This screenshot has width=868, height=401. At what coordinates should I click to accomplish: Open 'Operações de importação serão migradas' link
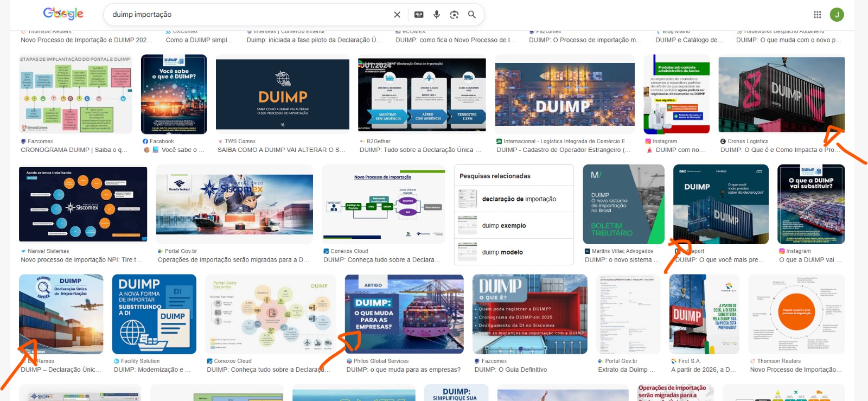(x=234, y=260)
